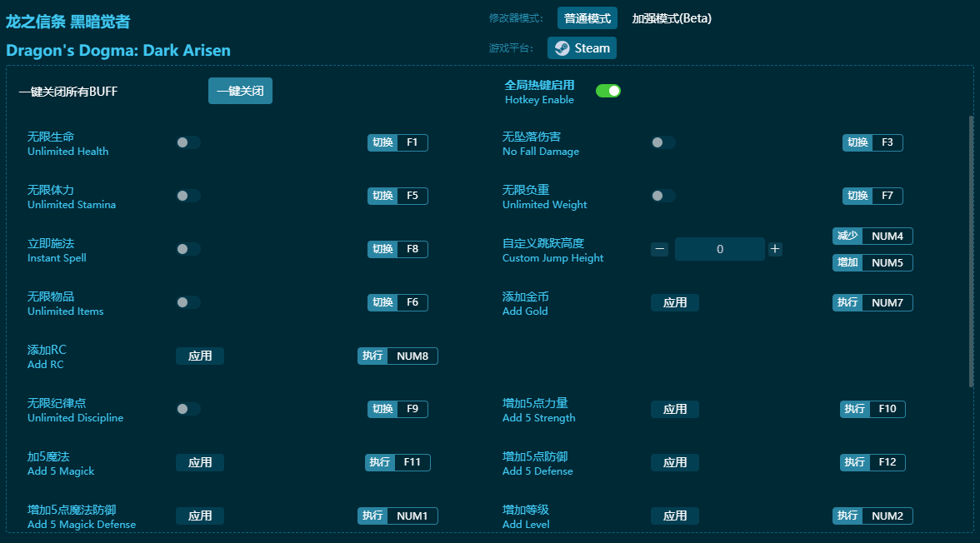Screen dimensions: 980x543
Task: Click the NUM1 hotkey for Magick Defense
Action: (x=397, y=516)
